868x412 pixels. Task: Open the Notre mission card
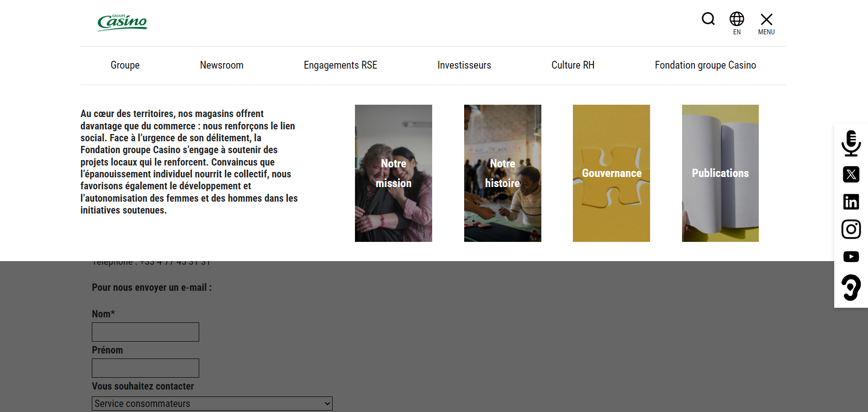(393, 173)
